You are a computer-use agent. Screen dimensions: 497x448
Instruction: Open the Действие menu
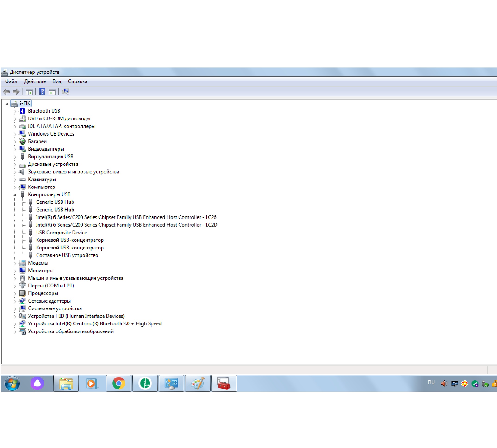[35, 81]
